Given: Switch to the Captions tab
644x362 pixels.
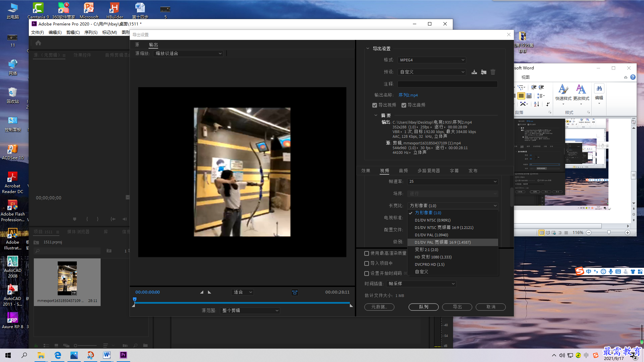Looking at the screenshot, I should click(454, 171).
